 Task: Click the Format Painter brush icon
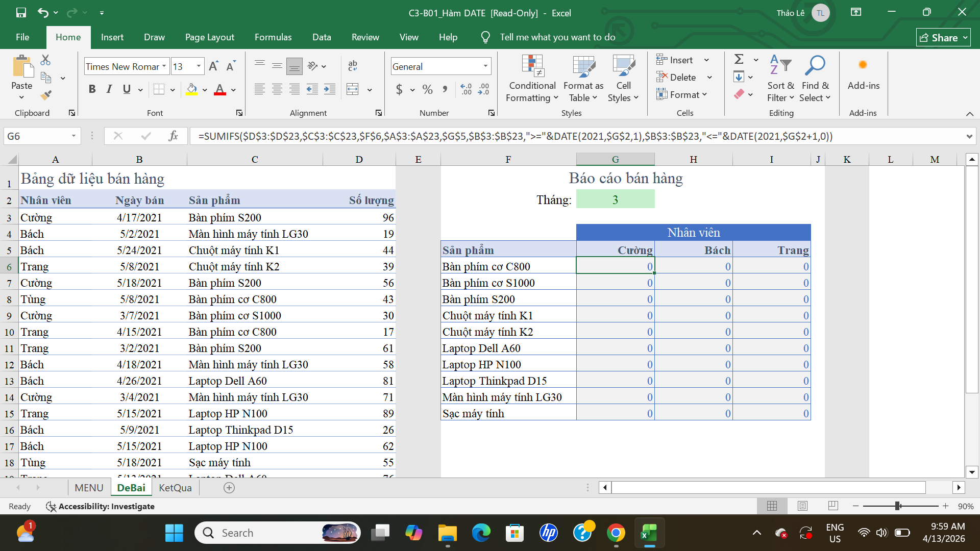click(46, 95)
